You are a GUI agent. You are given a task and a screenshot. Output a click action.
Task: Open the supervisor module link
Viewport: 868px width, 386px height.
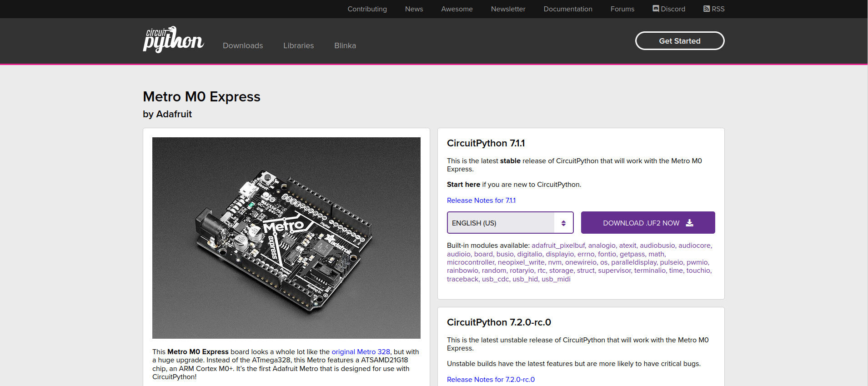pos(614,271)
